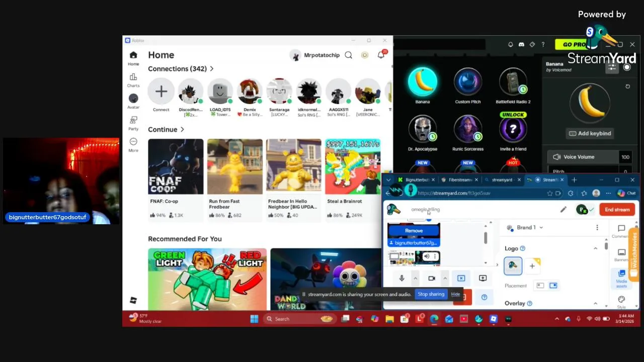This screenshot has width=644, height=362.
Task: Add a new logo with the plus tile
Action: point(532,266)
